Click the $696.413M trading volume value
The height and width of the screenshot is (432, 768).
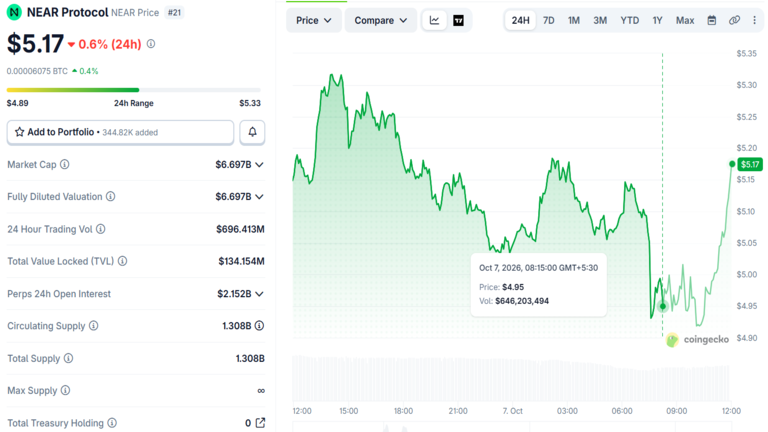pos(240,229)
